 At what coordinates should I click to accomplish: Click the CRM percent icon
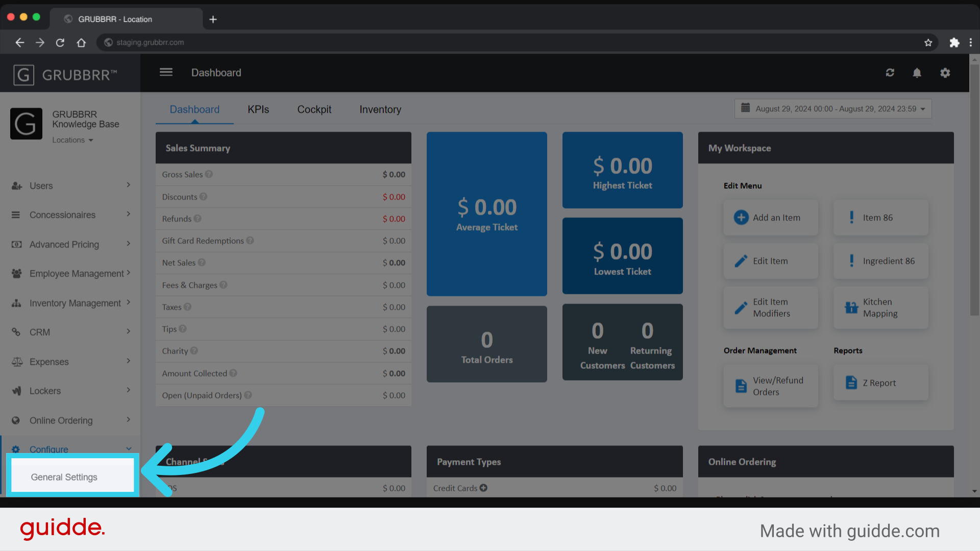click(x=16, y=332)
